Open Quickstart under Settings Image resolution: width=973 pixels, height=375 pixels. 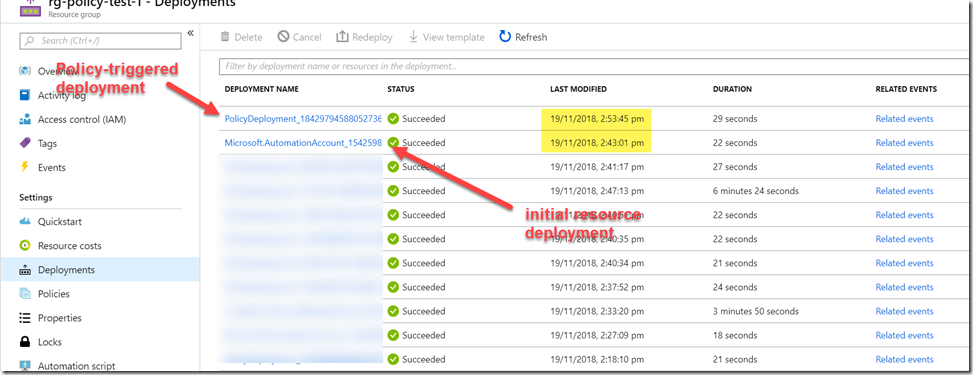click(x=60, y=222)
